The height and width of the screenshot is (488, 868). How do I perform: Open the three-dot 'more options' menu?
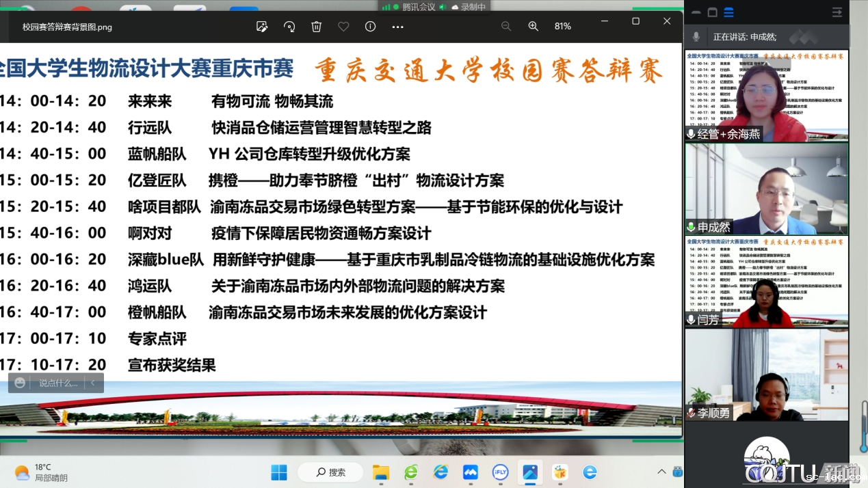[397, 27]
